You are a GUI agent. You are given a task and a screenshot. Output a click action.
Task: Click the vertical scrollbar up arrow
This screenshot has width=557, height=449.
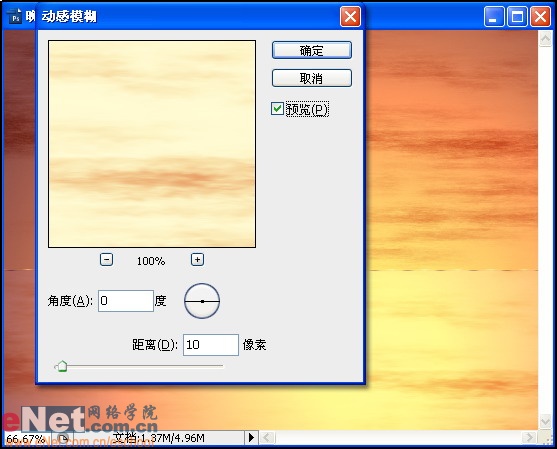(545, 38)
